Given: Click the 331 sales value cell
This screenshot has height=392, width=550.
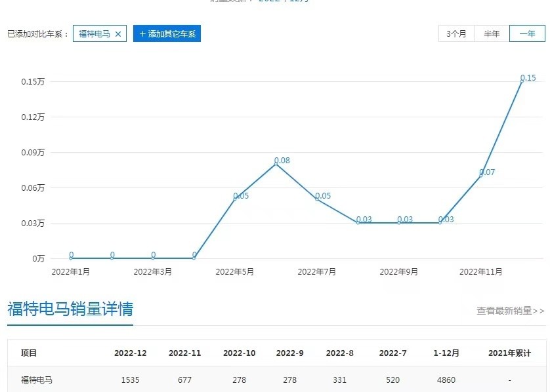Looking at the screenshot, I should click(339, 380).
